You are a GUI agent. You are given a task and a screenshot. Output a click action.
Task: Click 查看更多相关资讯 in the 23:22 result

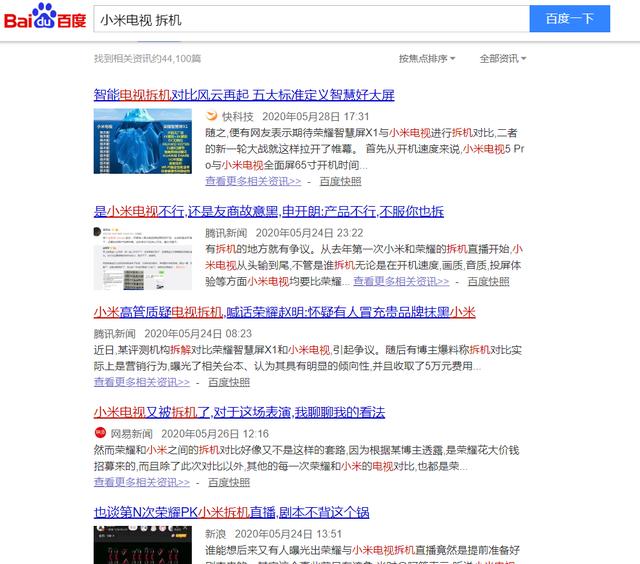coord(401,281)
